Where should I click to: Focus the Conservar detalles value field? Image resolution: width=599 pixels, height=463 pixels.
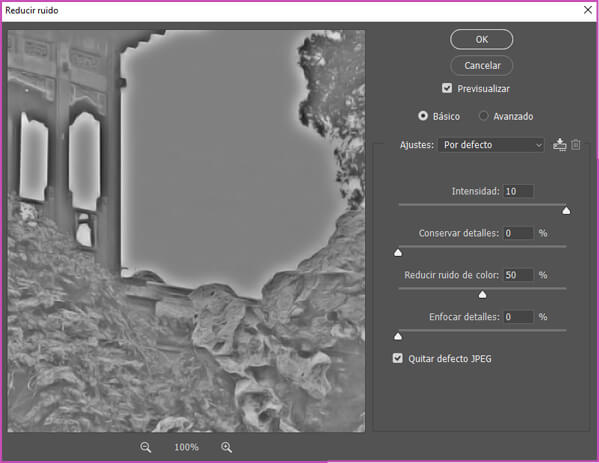pyautogui.click(x=518, y=233)
